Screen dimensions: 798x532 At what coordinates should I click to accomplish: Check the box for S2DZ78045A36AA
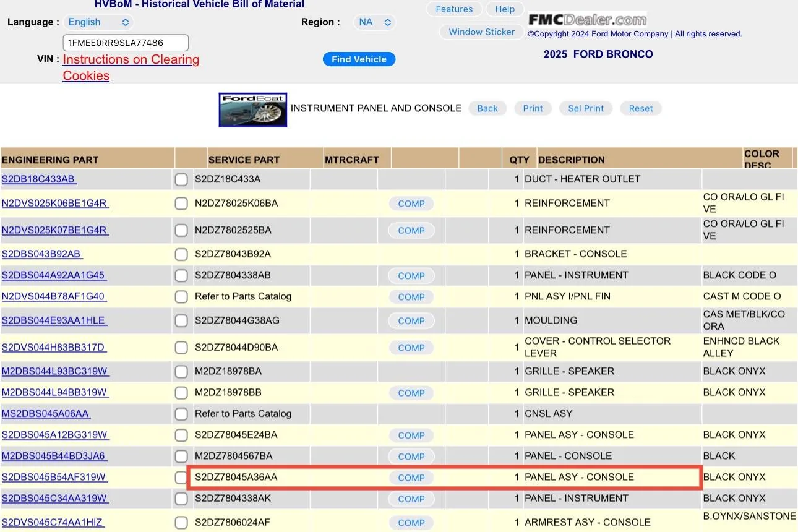181,478
